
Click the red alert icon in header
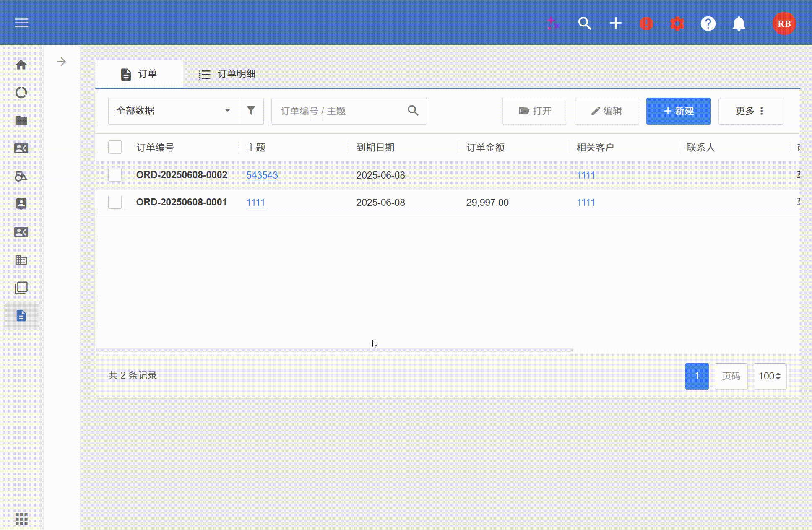(x=646, y=23)
